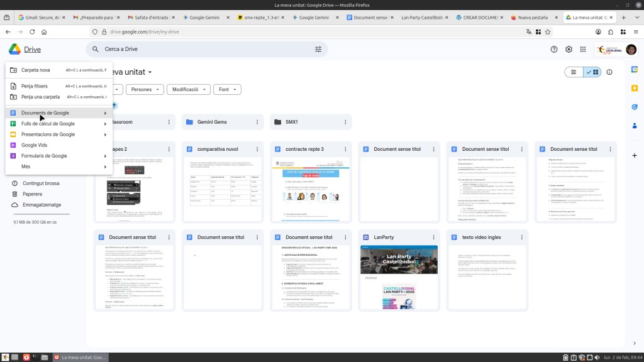Open Google Tasks in the side panel

(x=633, y=107)
